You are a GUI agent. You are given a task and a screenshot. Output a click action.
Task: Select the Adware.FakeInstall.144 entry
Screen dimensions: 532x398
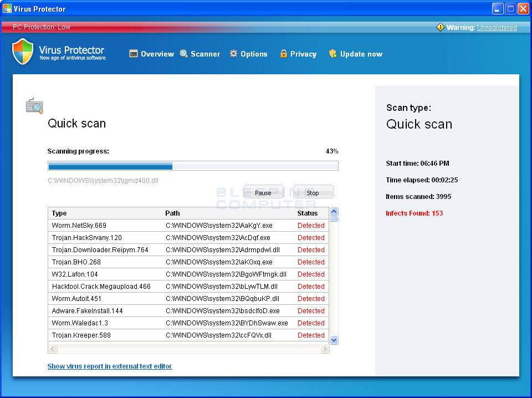[188, 311]
